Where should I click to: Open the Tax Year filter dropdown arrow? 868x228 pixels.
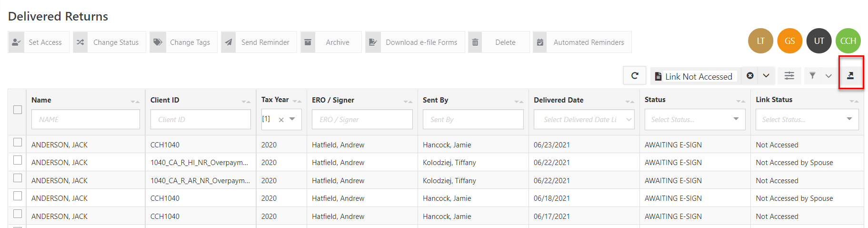coord(292,119)
